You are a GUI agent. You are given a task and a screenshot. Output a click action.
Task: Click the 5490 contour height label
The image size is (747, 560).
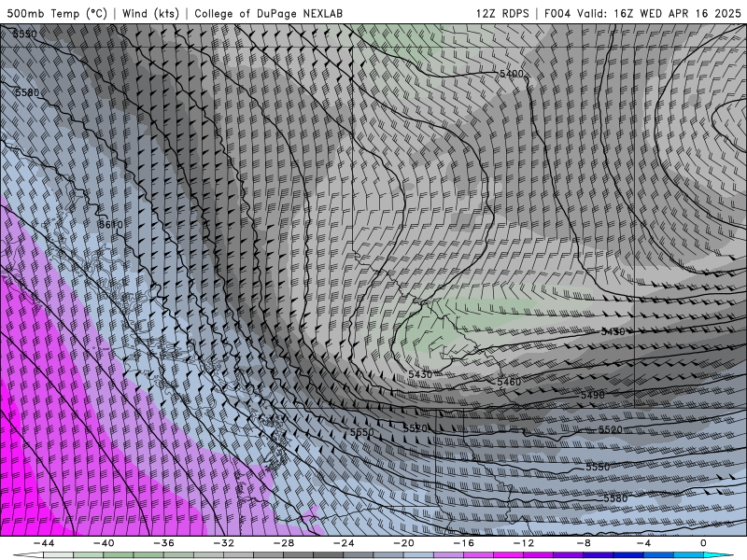[x=593, y=395]
